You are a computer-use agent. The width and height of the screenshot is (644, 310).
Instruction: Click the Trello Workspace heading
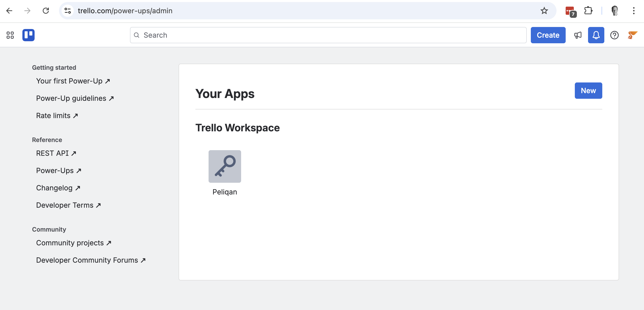click(x=238, y=128)
